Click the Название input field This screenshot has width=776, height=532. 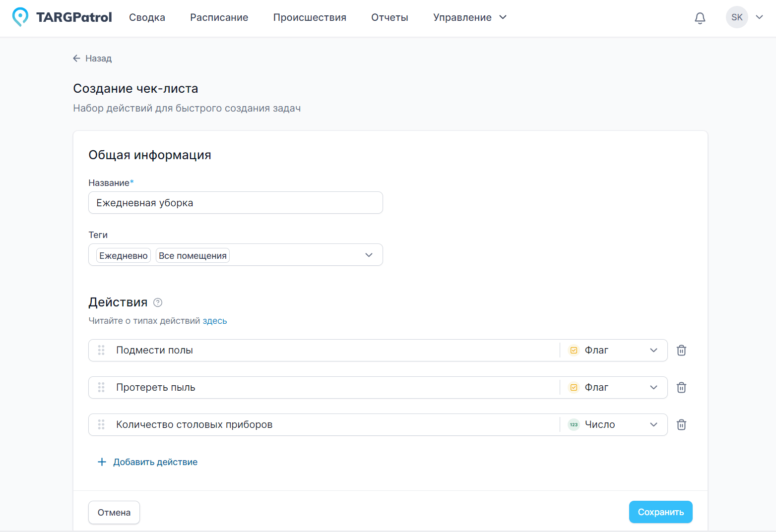click(x=235, y=202)
